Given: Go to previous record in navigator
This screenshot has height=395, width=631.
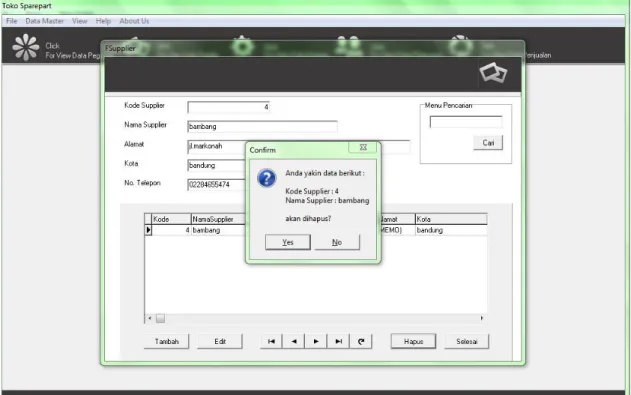Looking at the screenshot, I should pos(294,342).
